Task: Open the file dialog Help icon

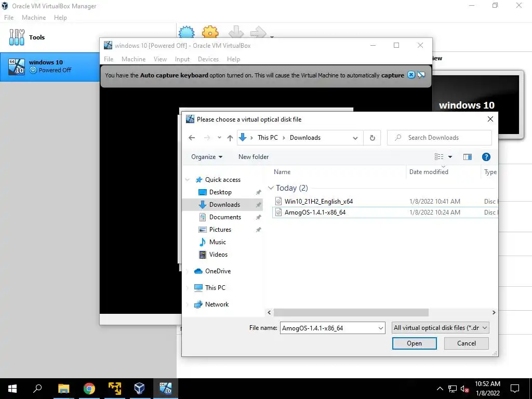Action: tap(486, 157)
